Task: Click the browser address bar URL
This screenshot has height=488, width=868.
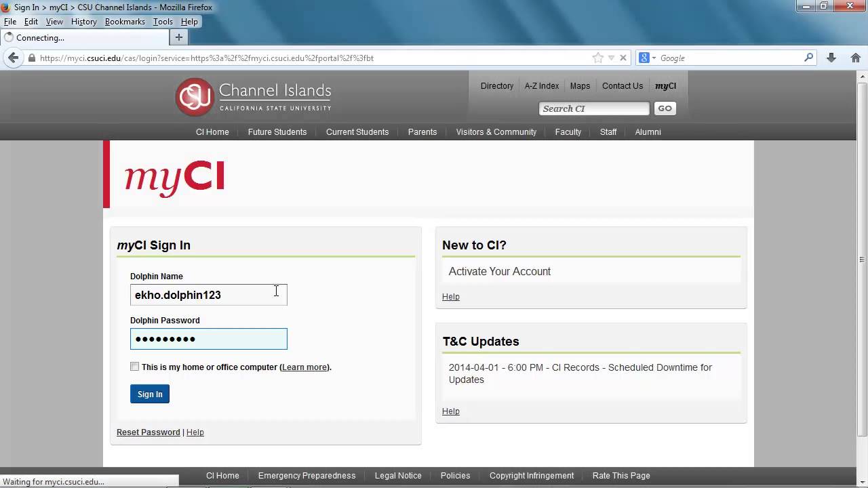Action: (206, 58)
